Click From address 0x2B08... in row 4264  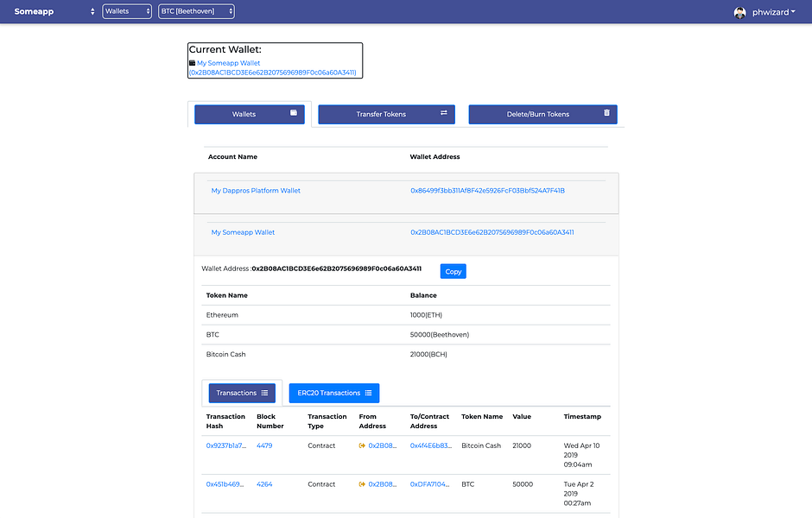pyautogui.click(x=383, y=484)
